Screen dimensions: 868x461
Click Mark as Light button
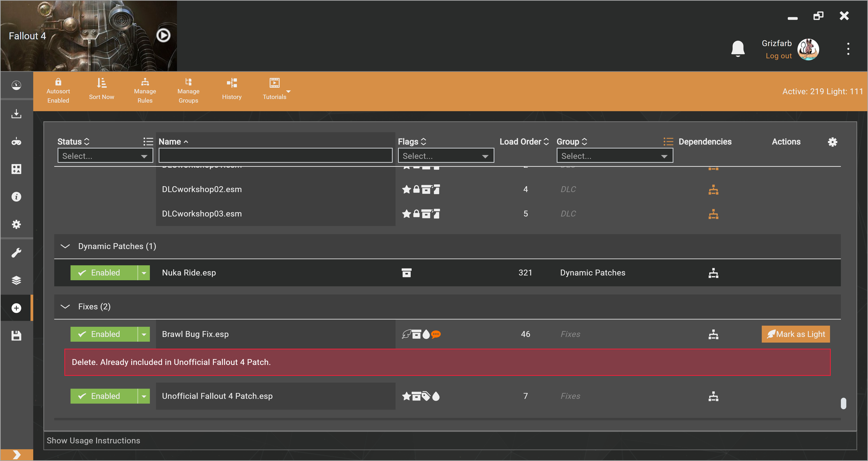tap(796, 334)
